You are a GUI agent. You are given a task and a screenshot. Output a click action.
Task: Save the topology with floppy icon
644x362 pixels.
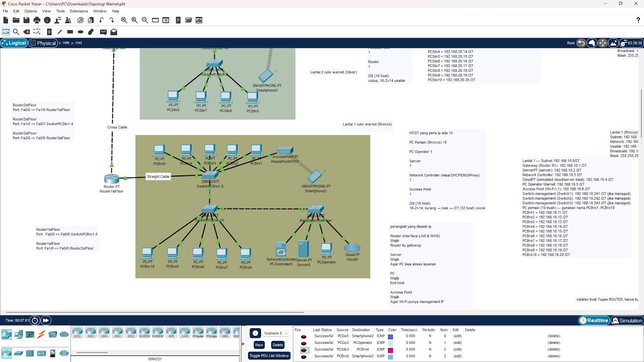(x=26, y=20)
